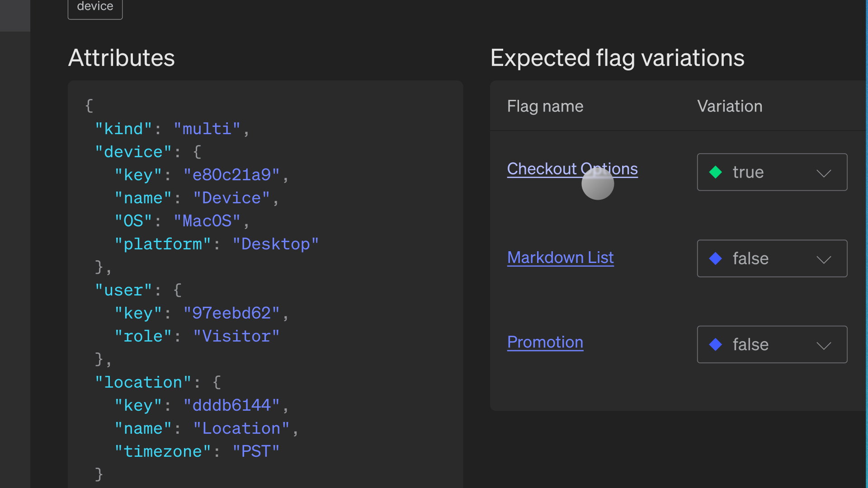Expand the Markdown List variation chevron

824,259
